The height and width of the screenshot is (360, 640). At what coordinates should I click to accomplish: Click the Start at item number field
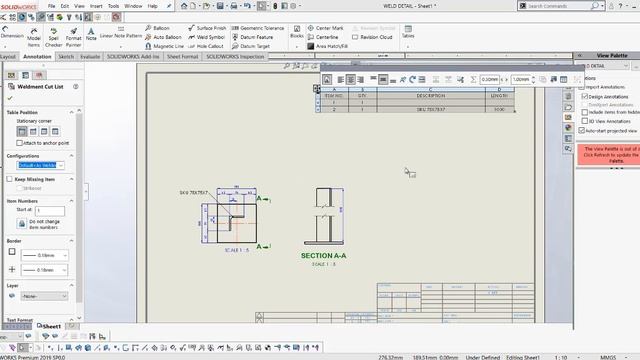click(50, 211)
